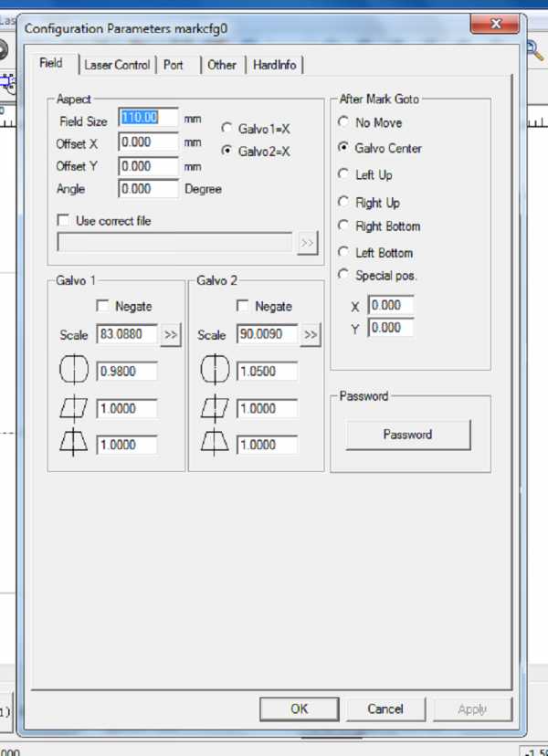Confirm settings with OK button
Screen dimensions: 548x756
299,709
